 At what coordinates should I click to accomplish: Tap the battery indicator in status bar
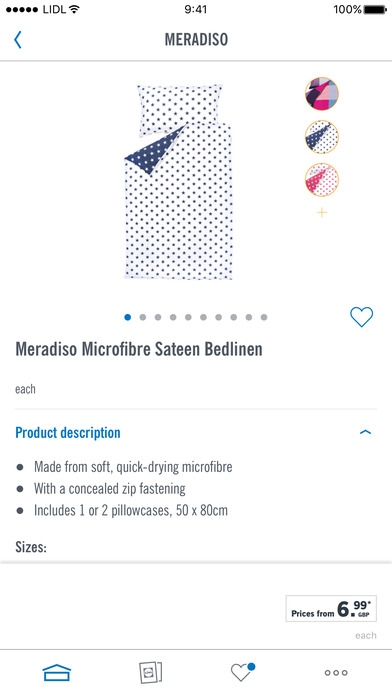click(x=375, y=9)
